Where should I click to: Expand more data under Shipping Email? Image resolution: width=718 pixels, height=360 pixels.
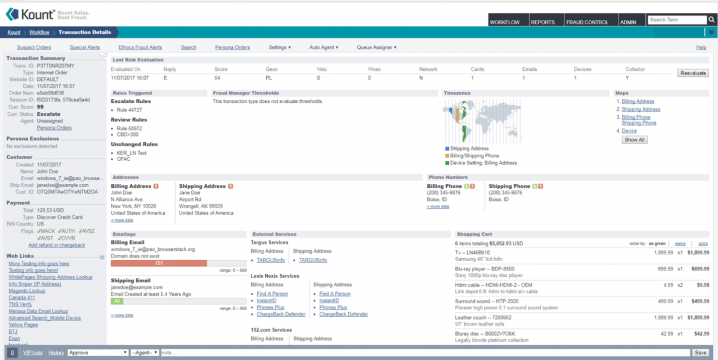[x=122, y=315]
